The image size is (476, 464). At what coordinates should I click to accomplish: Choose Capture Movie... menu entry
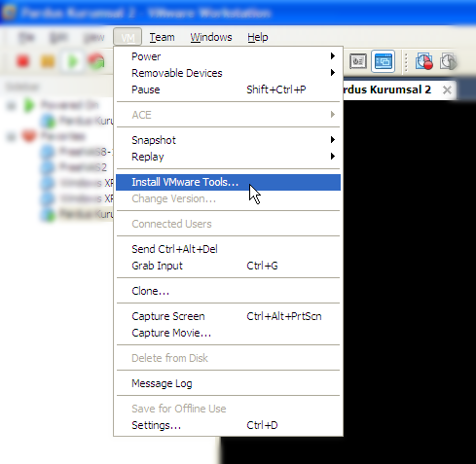pos(228,333)
